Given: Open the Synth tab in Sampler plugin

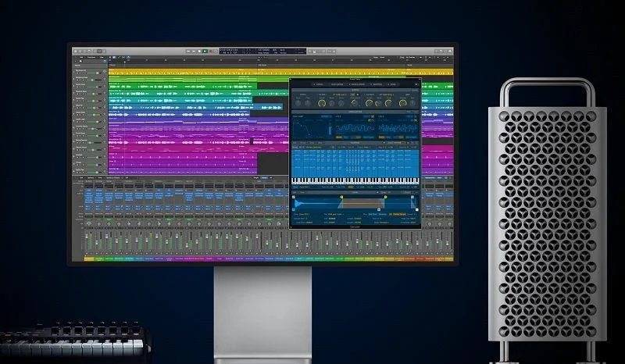Looking at the screenshot, I should tap(319, 84).
